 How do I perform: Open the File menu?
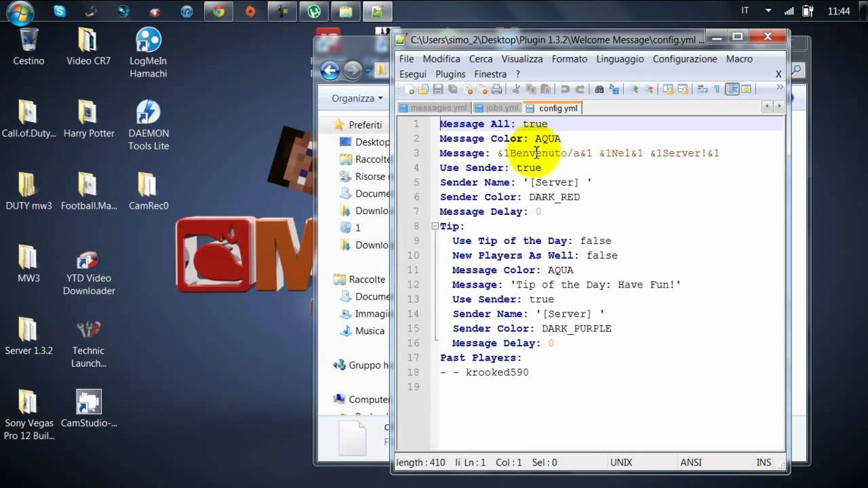[x=406, y=59]
